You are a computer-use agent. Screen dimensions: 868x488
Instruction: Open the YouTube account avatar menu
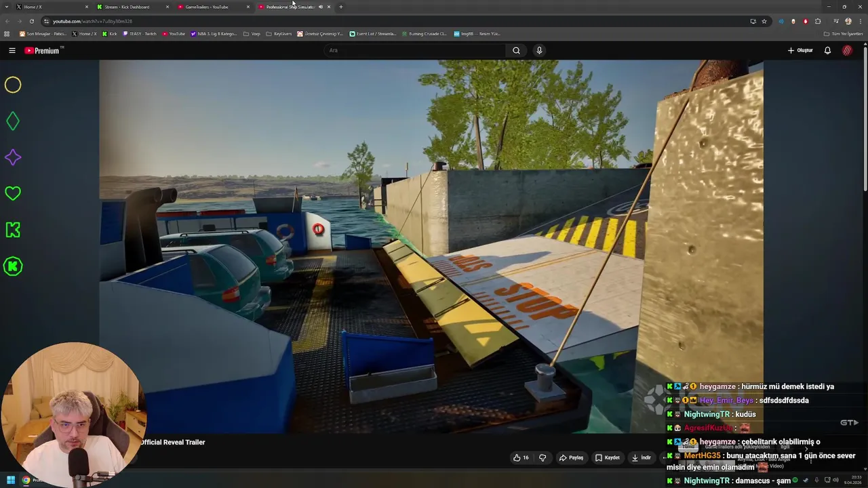pyautogui.click(x=847, y=50)
